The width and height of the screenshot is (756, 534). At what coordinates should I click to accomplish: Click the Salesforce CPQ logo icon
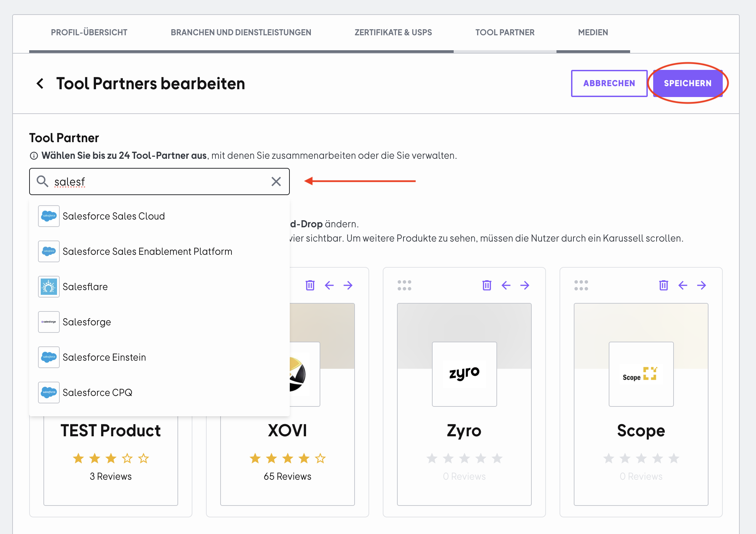pos(49,393)
